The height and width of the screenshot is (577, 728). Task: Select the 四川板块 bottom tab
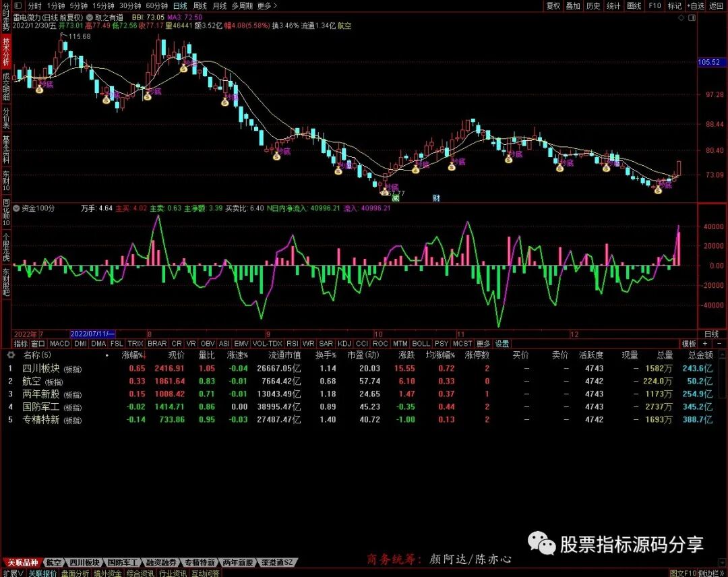click(84, 562)
